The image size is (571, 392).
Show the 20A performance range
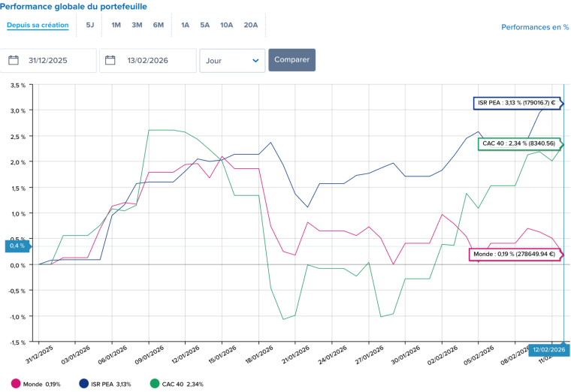click(250, 25)
